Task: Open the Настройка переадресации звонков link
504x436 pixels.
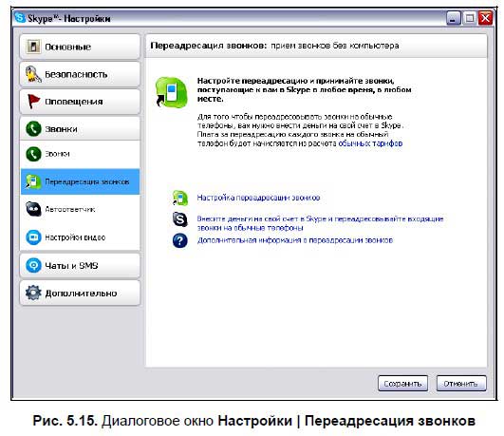Action: (x=258, y=198)
